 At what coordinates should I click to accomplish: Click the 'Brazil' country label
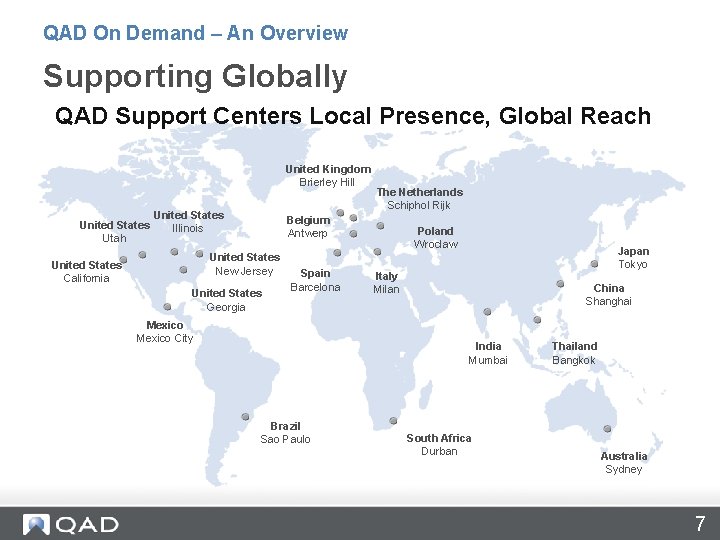pyautogui.click(x=285, y=427)
